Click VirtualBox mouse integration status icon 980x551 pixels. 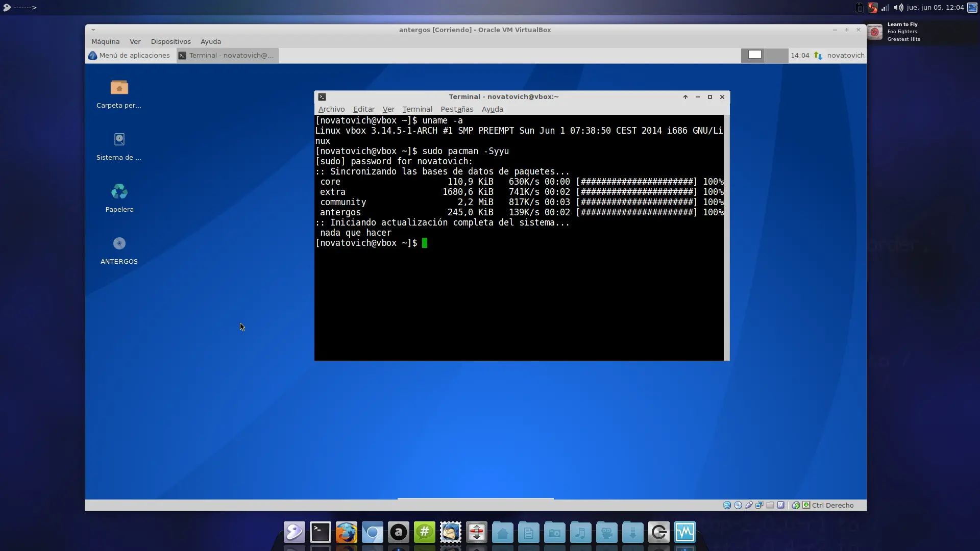click(796, 505)
